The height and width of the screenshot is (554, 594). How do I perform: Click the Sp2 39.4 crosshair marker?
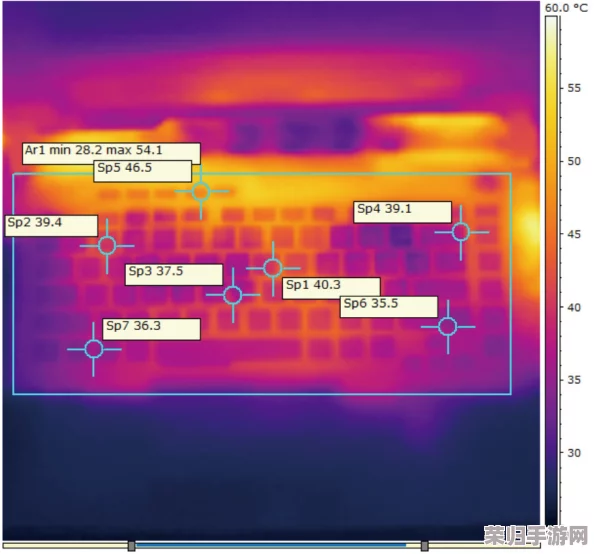[x=107, y=246]
